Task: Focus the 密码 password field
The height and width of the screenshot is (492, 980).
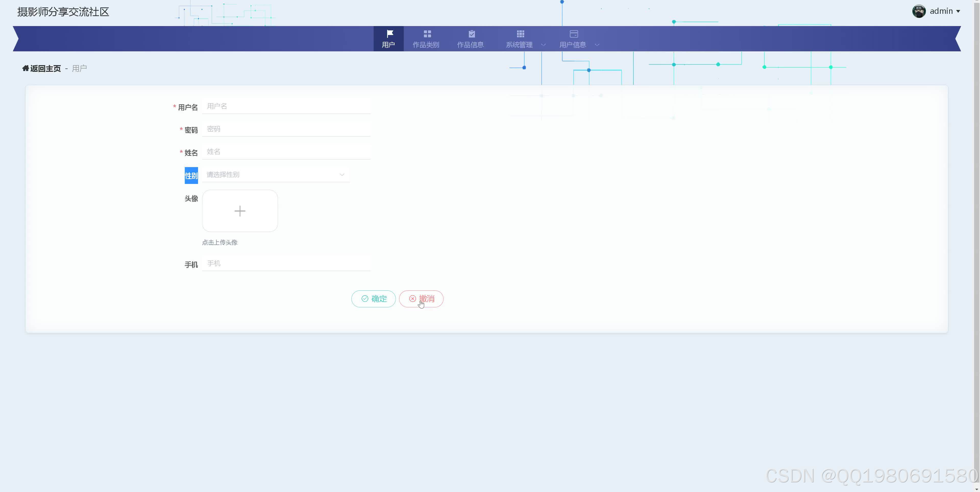Action: pos(286,129)
